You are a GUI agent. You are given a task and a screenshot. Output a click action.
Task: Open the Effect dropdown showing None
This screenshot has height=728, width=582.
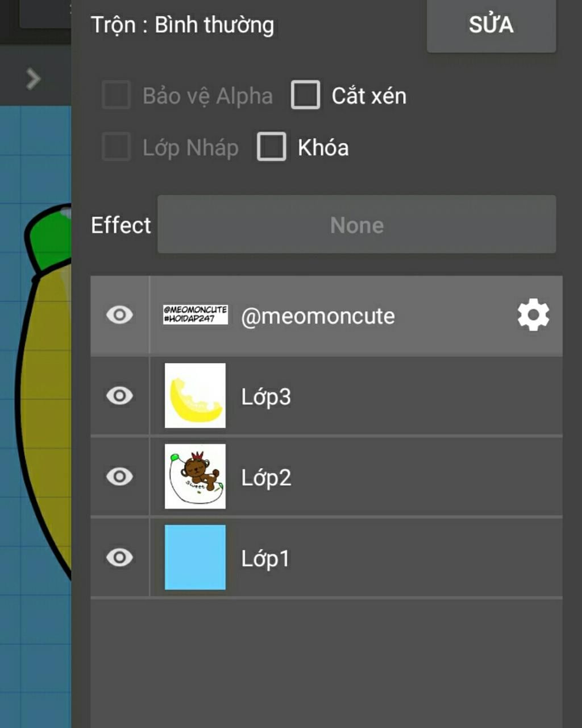[x=356, y=225]
